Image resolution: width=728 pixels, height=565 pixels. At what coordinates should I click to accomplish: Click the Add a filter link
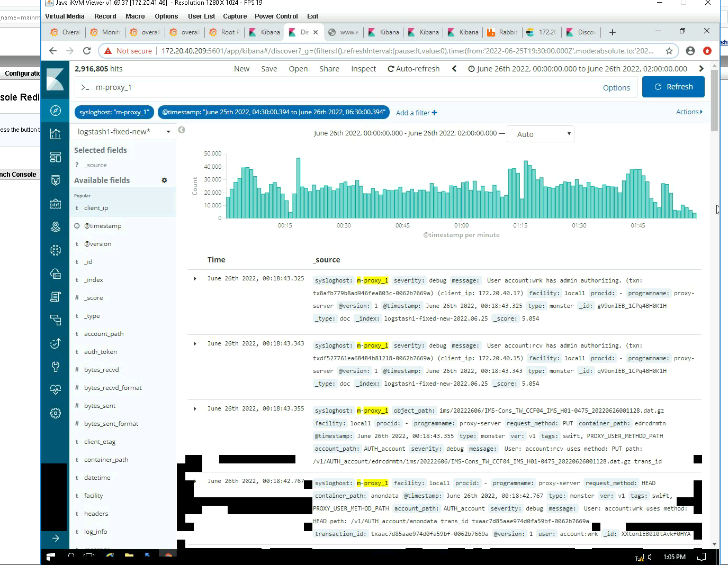pyautogui.click(x=417, y=113)
